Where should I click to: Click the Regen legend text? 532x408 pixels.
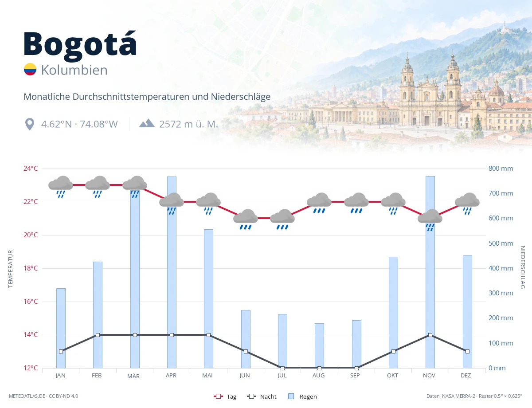[x=308, y=396]
